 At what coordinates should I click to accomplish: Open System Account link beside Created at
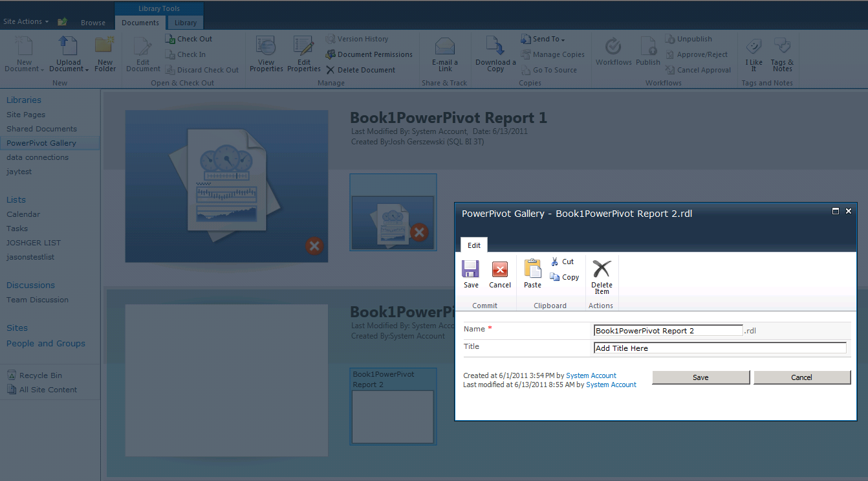pos(591,375)
